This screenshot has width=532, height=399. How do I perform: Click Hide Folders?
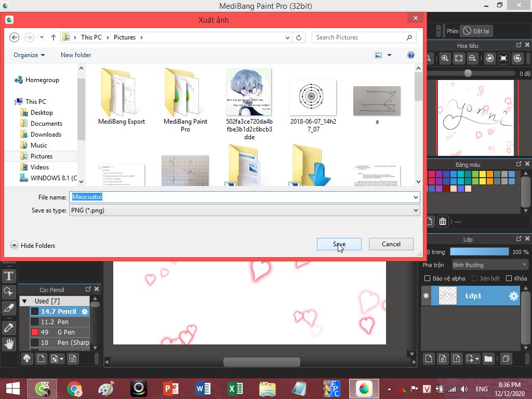[33, 245]
